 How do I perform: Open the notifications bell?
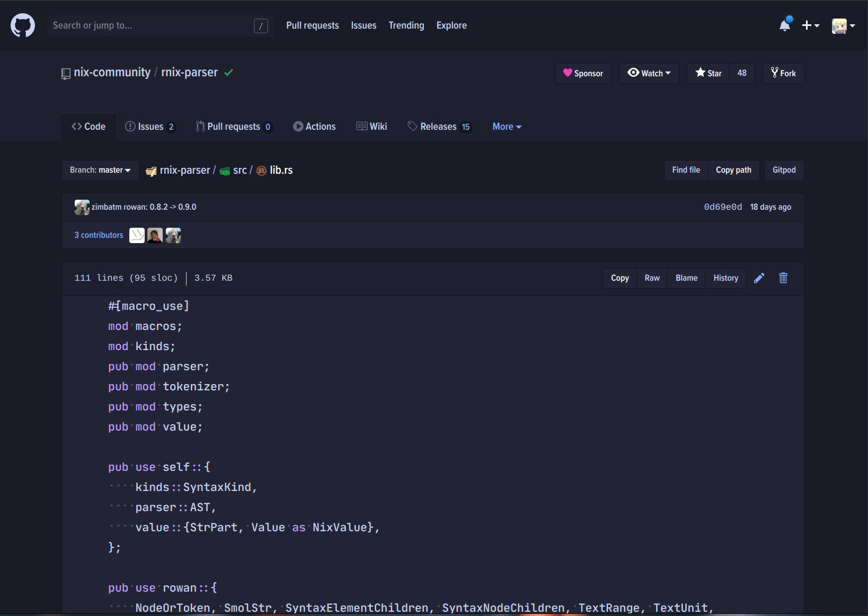pyautogui.click(x=784, y=25)
